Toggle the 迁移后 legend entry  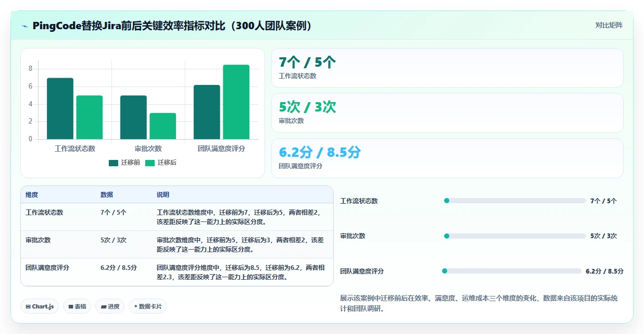[161, 163]
